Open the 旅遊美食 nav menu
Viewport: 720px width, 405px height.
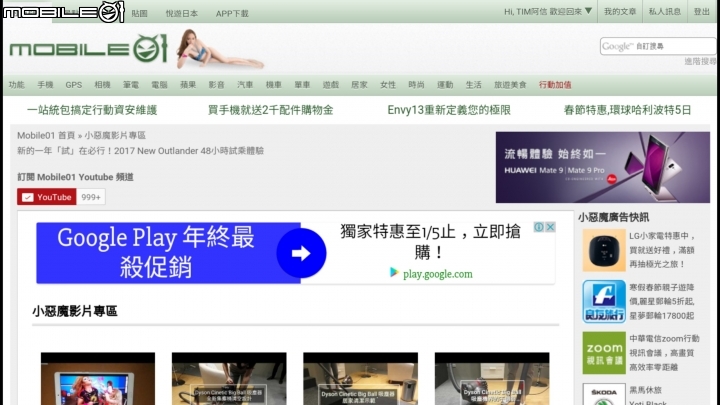tap(510, 84)
